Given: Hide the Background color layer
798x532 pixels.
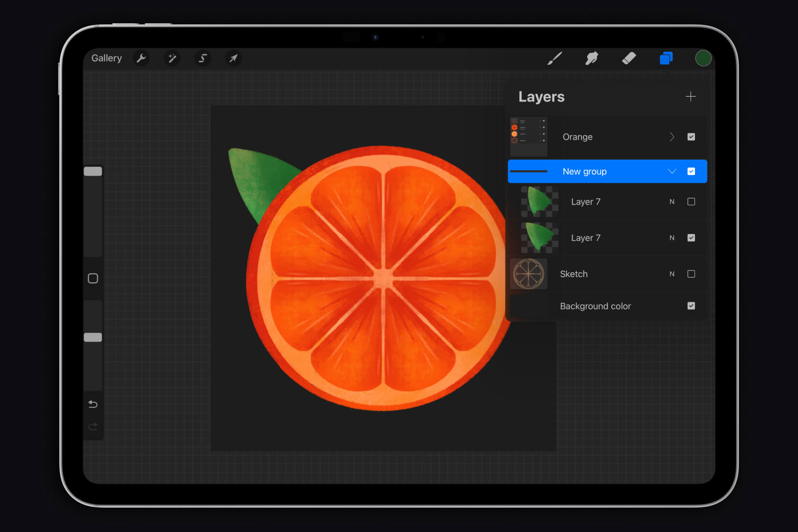Looking at the screenshot, I should pyautogui.click(x=691, y=306).
